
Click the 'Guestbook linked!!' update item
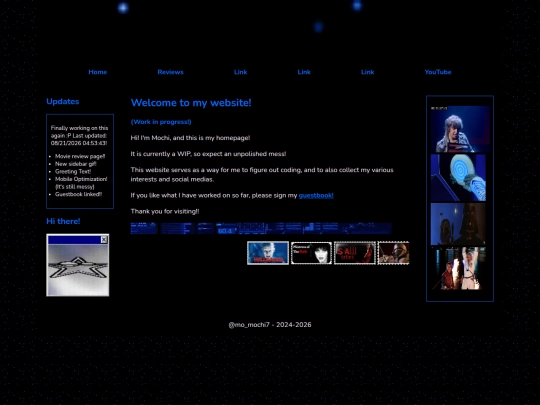(x=79, y=194)
